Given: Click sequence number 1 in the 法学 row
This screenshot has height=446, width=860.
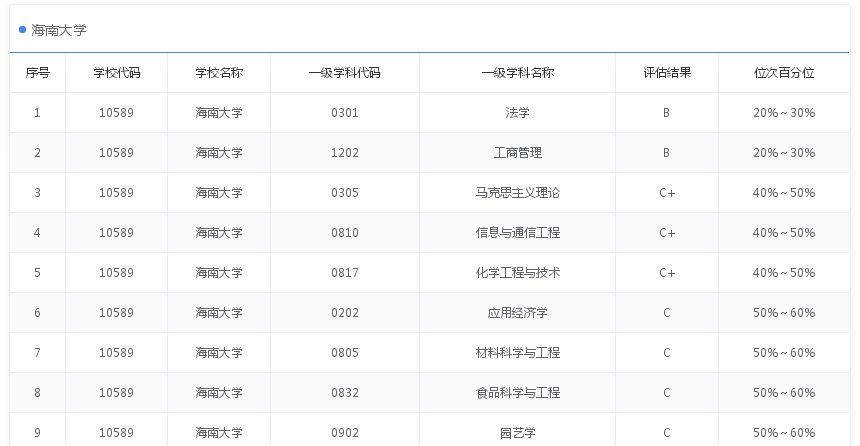Looking at the screenshot, I should (x=37, y=112).
